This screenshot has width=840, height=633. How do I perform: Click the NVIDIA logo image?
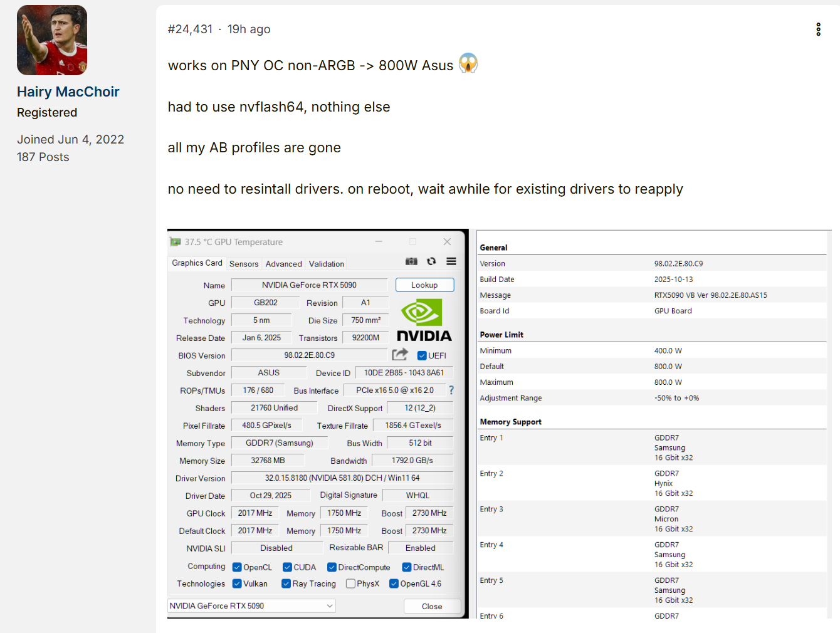point(424,320)
